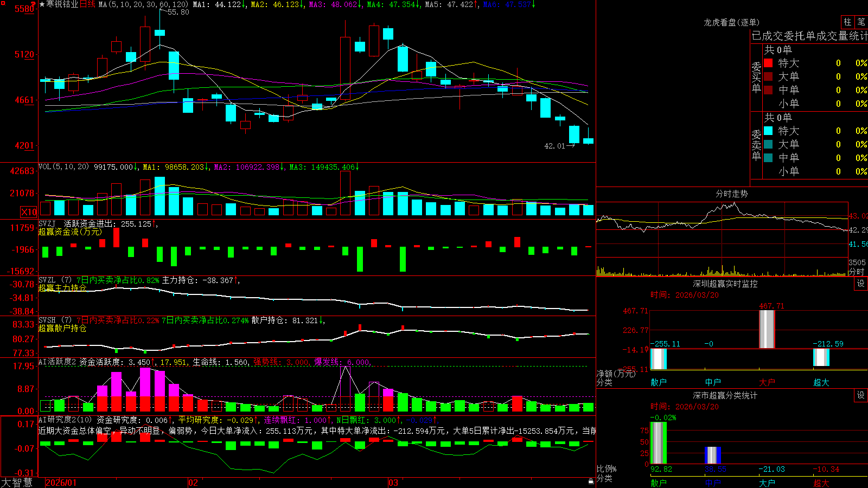Click the 爆发线: 6.000 value
Screen dimensions: 868x488
(342, 362)
